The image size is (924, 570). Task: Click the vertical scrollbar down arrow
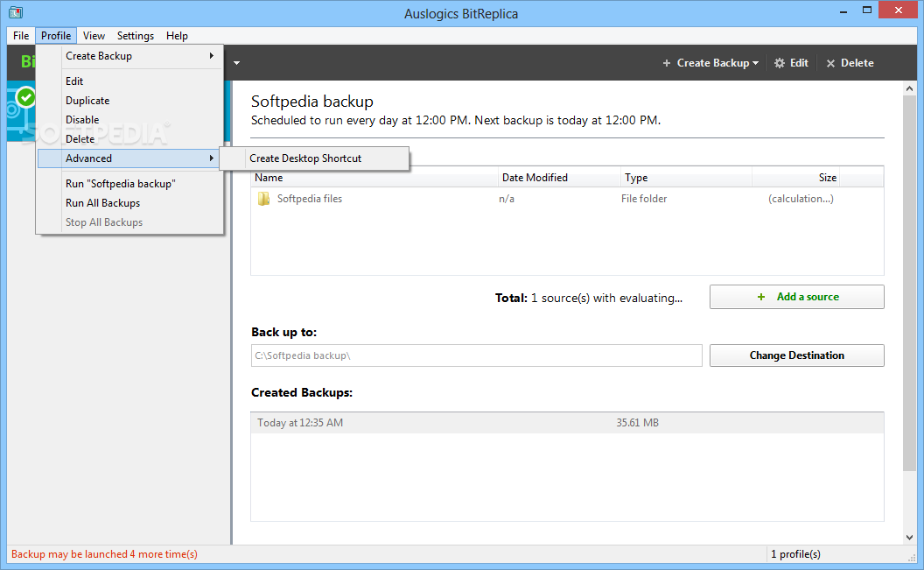tap(909, 537)
